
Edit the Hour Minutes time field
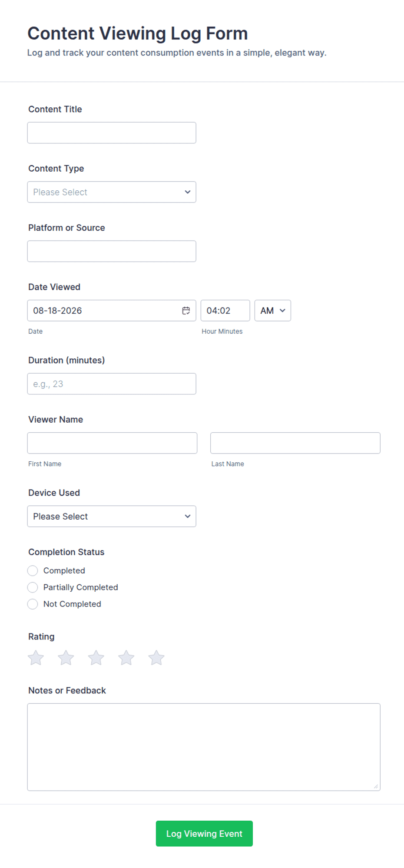[x=225, y=311]
